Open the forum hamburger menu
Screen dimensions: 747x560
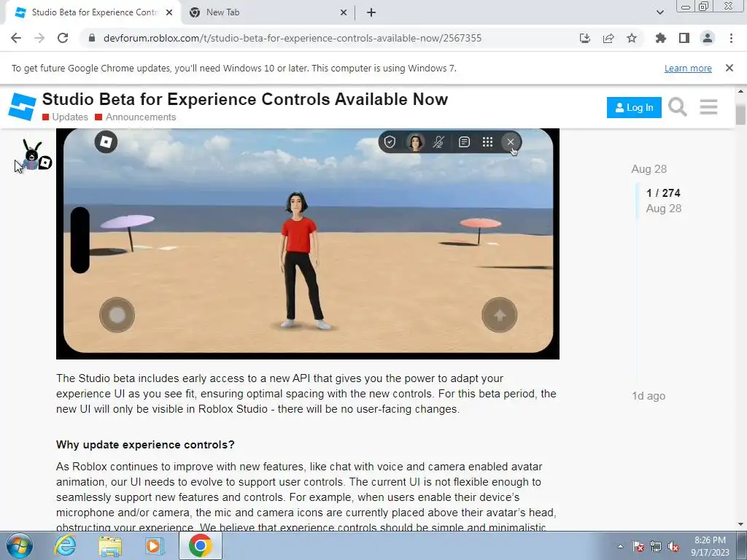[x=708, y=106]
